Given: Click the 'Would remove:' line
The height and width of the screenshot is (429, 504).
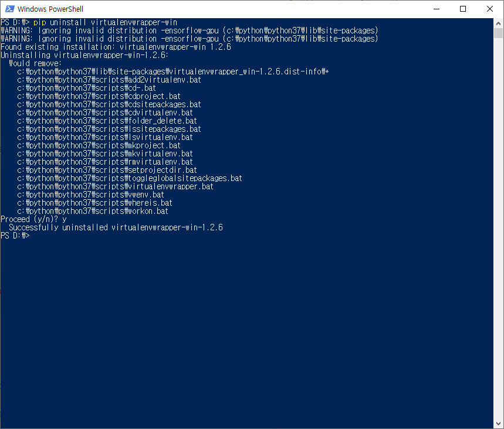Looking at the screenshot, I should [x=35, y=63].
